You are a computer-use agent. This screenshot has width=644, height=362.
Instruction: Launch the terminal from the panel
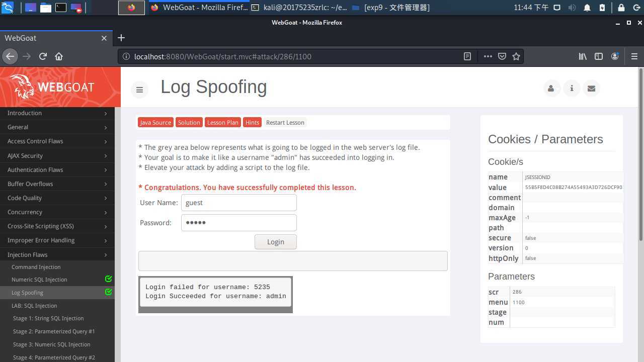tap(61, 8)
